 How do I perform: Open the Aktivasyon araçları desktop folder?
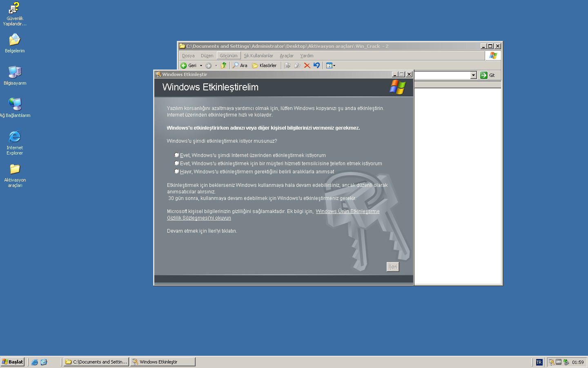click(x=15, y=176)
